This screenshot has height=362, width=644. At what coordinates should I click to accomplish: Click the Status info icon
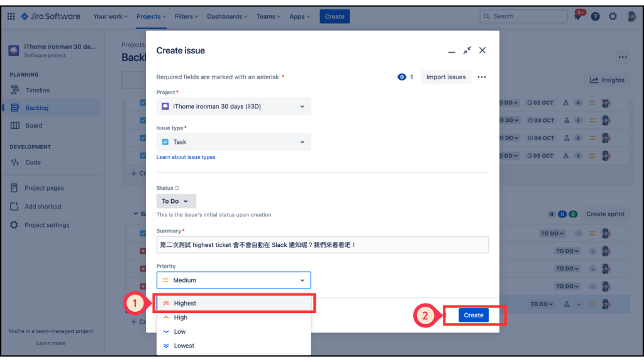click(x=177, y=188)
